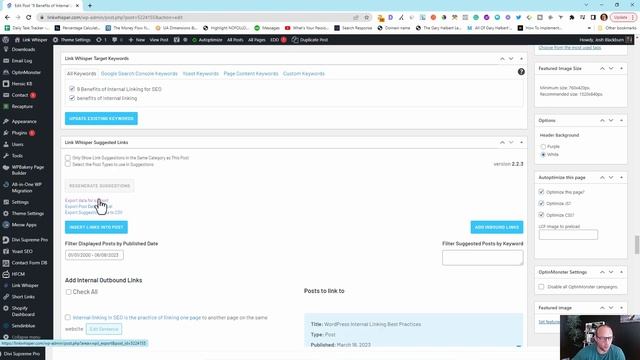Open Autoptimize in the admin bar
Viewport: 640px width, 360px height.
pyautogui.click(x=207, y=40)
